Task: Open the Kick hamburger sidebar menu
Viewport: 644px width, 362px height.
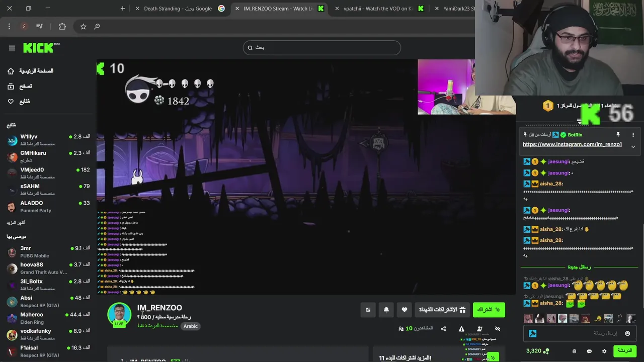Action: click(x=12, y=48)
